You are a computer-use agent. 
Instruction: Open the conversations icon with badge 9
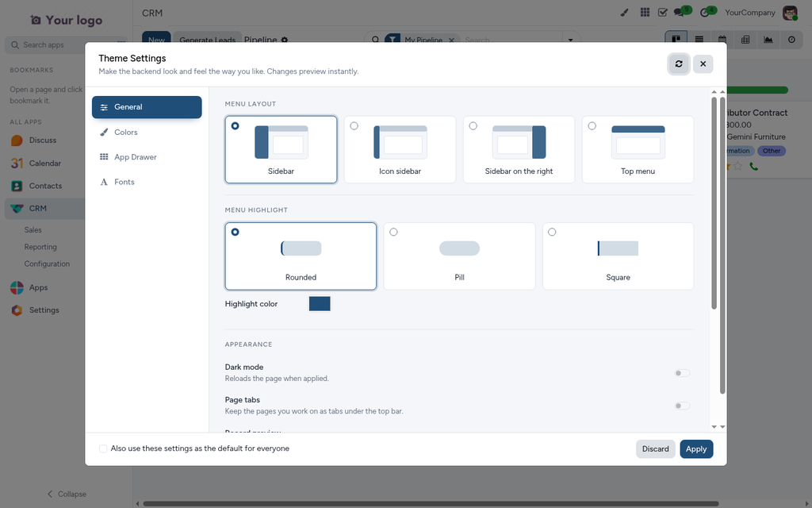(x=679, y=13)
